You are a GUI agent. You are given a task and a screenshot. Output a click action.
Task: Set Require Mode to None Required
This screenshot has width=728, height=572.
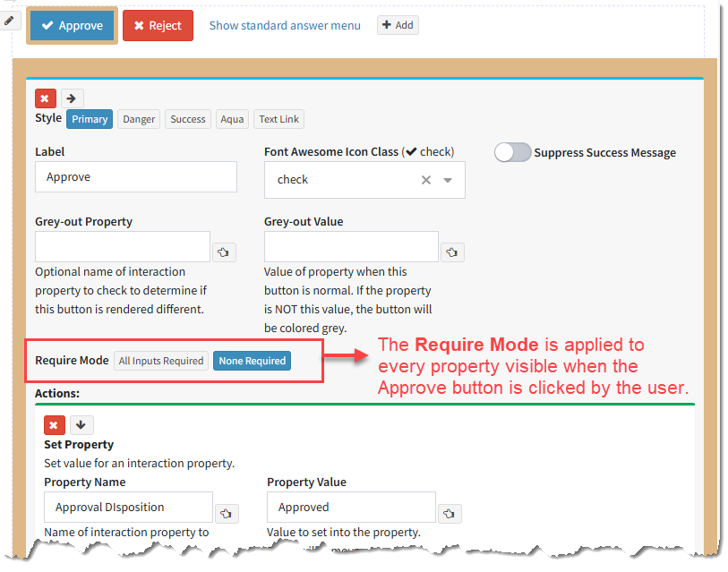(x=253, y=362)
